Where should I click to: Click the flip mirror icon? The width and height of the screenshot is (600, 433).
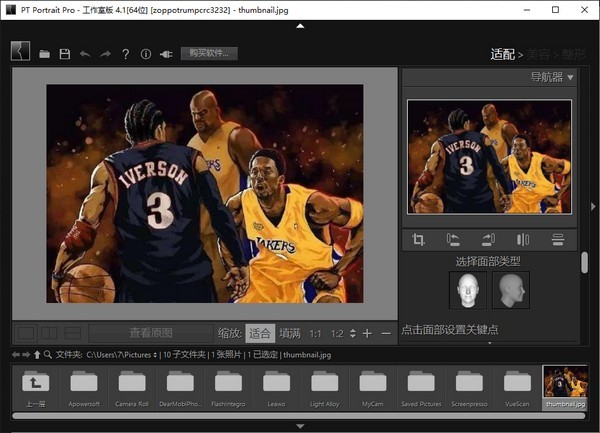tap(523, 240)
